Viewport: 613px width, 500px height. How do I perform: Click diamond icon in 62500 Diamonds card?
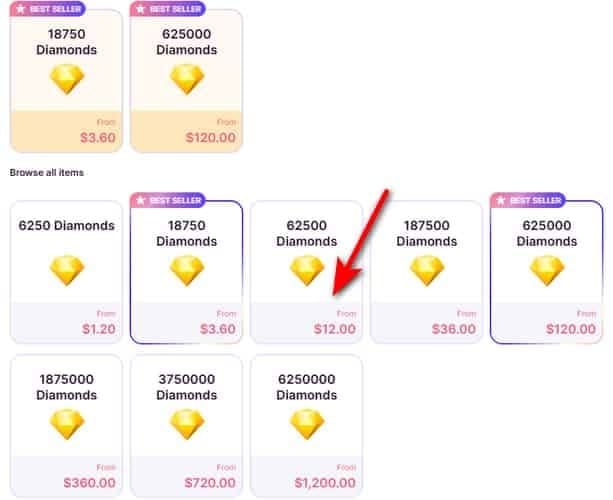click(x=306, y=271)
